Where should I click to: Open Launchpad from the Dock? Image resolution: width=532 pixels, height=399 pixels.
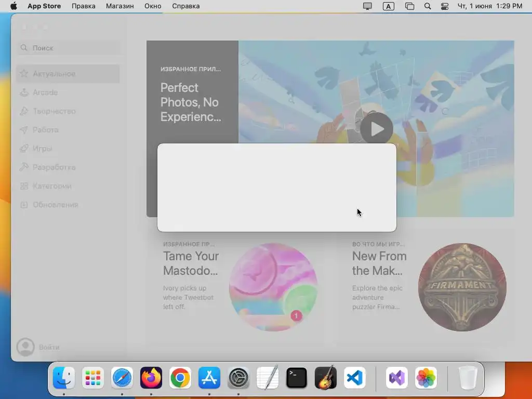[93, 378]
